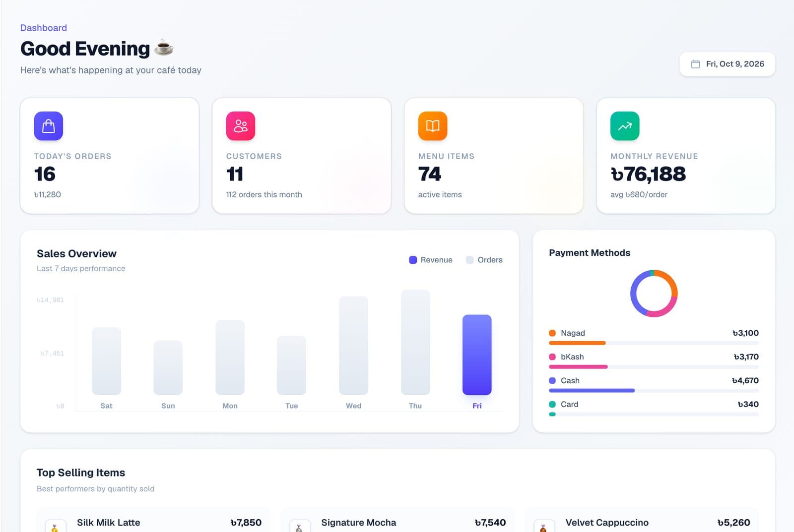Click the ৳14,901 axis label
The width and height of the screenshot is (794, 532).
click(x=51, y=300)
